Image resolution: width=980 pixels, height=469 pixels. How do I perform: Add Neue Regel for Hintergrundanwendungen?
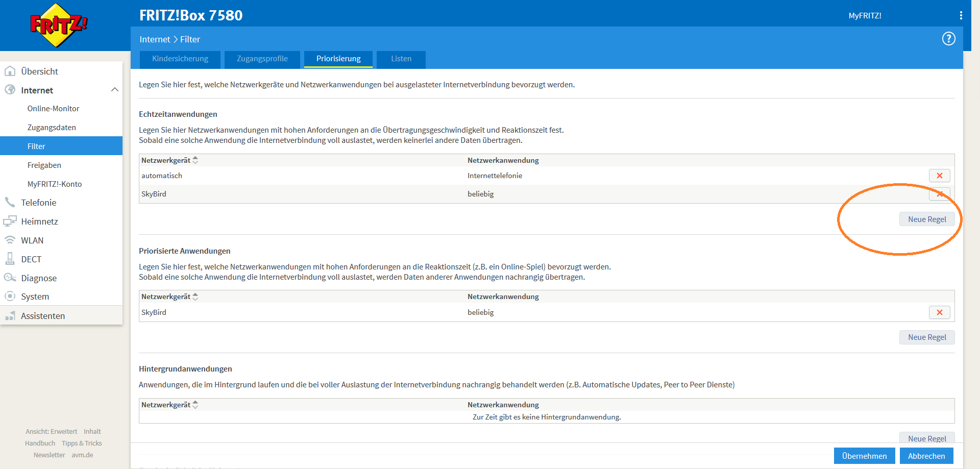927,438
